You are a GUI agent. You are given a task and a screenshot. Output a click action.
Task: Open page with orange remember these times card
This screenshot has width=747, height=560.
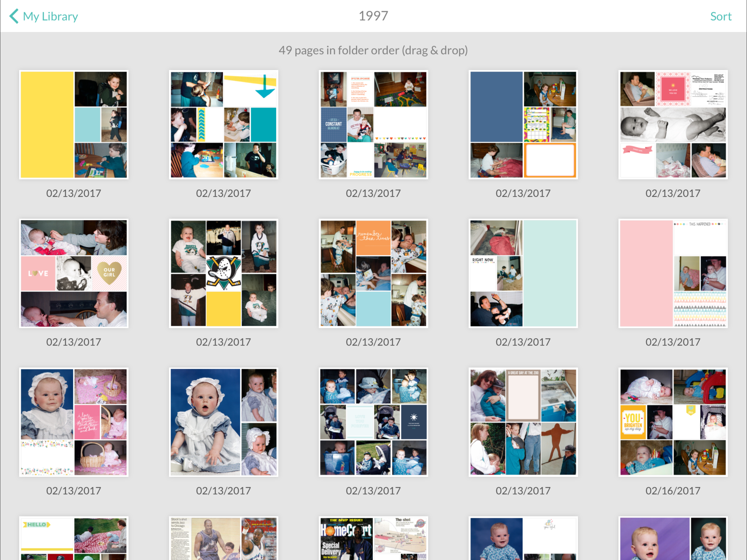click(x=373, y=273)
